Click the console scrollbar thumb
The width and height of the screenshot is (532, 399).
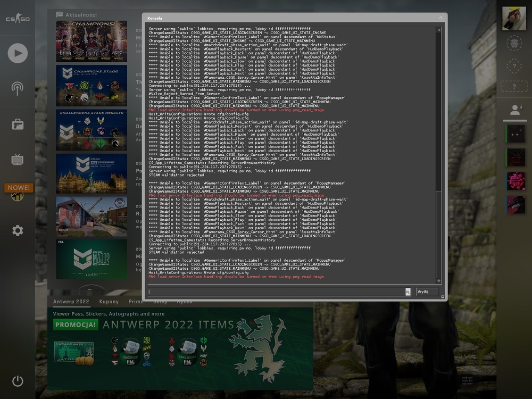(439, 235)
